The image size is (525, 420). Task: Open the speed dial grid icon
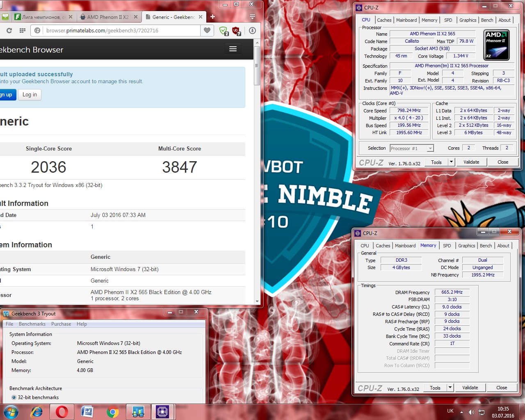23,30
